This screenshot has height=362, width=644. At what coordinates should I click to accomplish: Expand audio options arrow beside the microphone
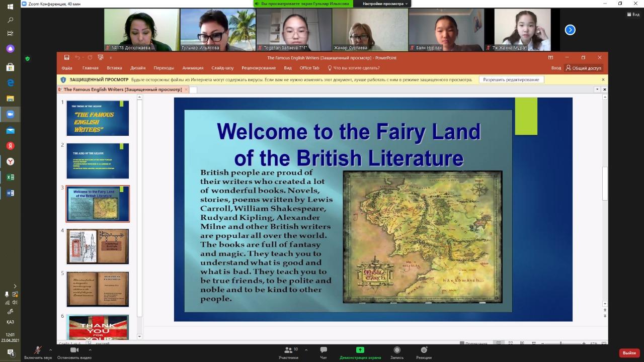pyautogui.click(x=50, y=350)
